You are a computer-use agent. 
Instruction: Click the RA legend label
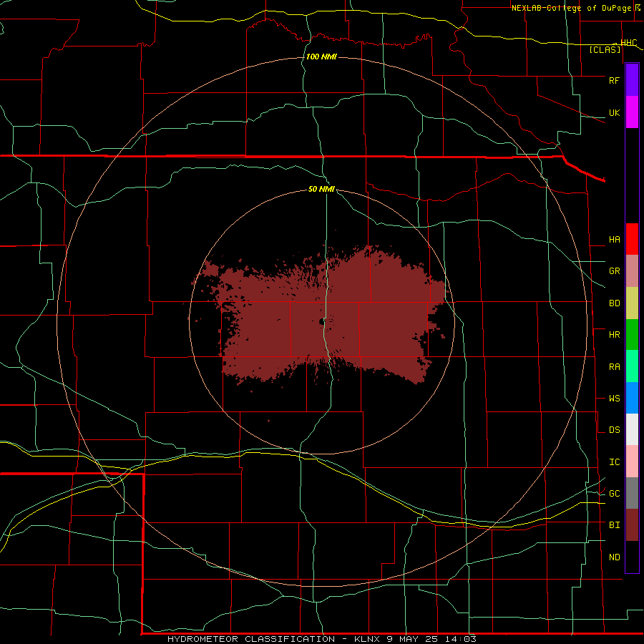click(615, 367)
